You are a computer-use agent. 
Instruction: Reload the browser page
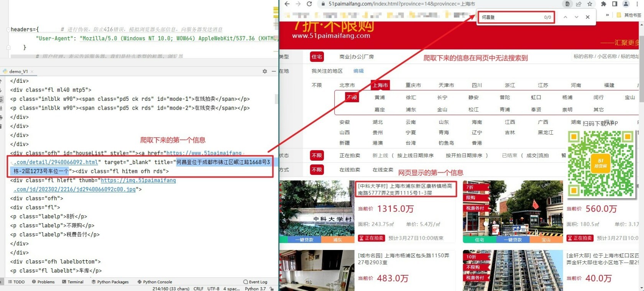coord(309,4)
